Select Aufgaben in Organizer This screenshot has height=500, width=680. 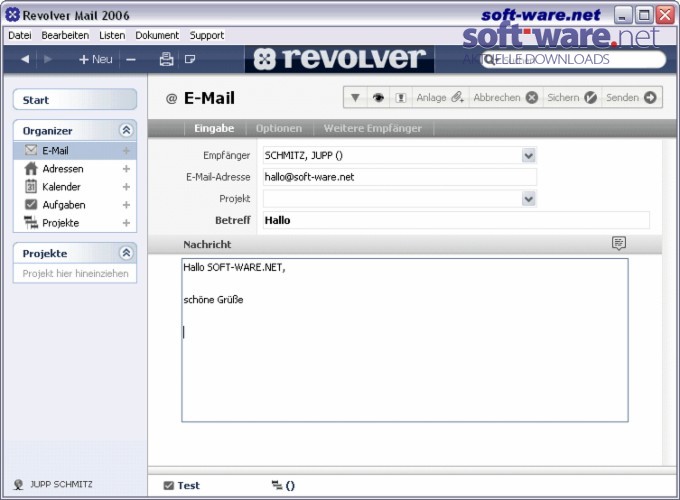[75, 205]
